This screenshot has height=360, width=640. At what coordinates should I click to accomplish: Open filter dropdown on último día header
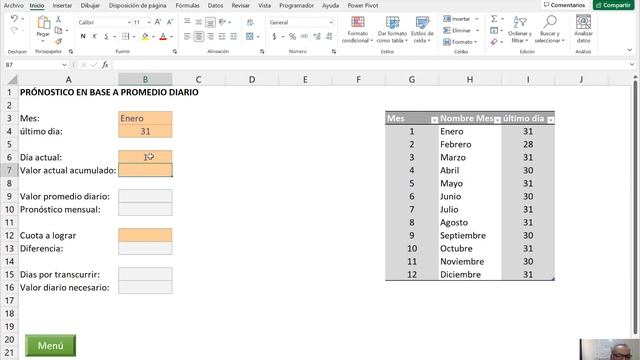click(x=551, y=120)
